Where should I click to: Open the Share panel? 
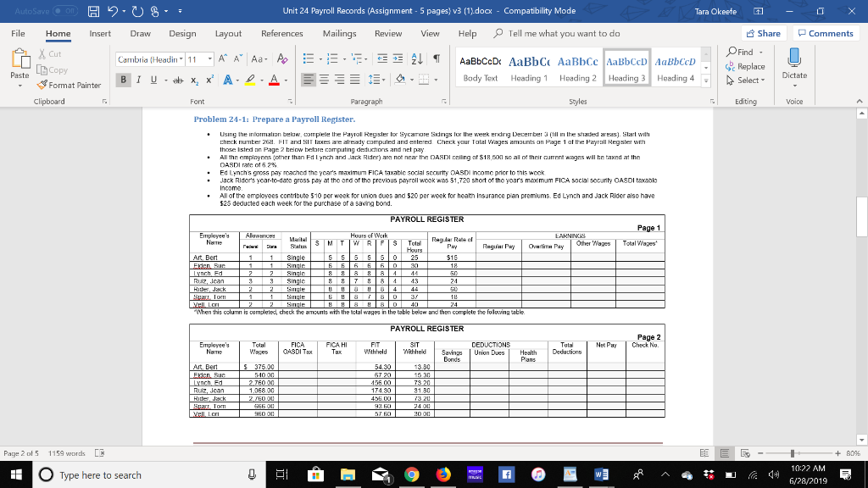point(765,34)
